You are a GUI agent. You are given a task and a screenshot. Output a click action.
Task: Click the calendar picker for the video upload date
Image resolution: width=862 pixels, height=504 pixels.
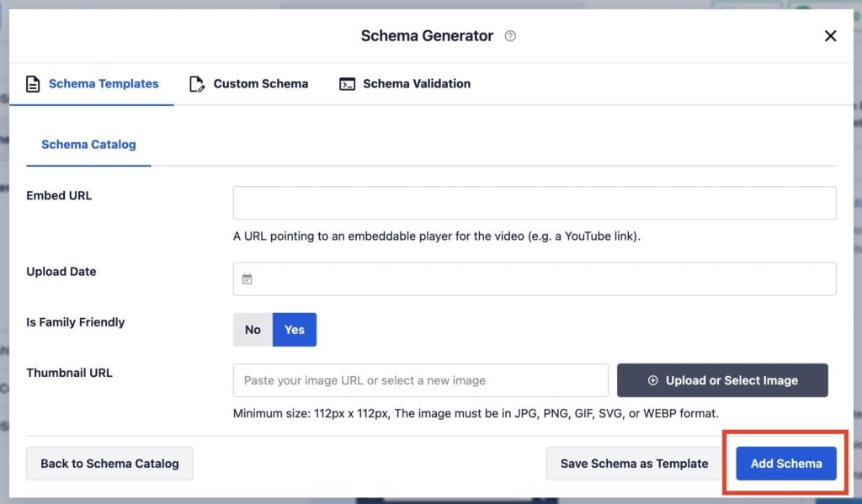point(247,279)
